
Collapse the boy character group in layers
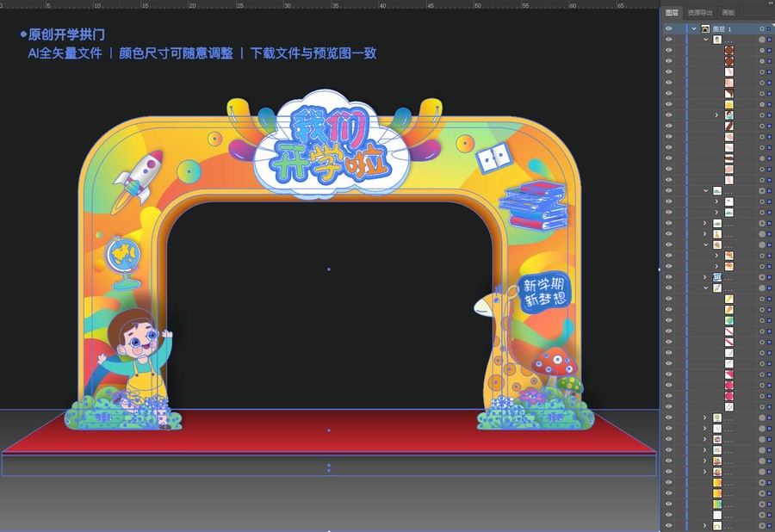(x=706, y=40)
